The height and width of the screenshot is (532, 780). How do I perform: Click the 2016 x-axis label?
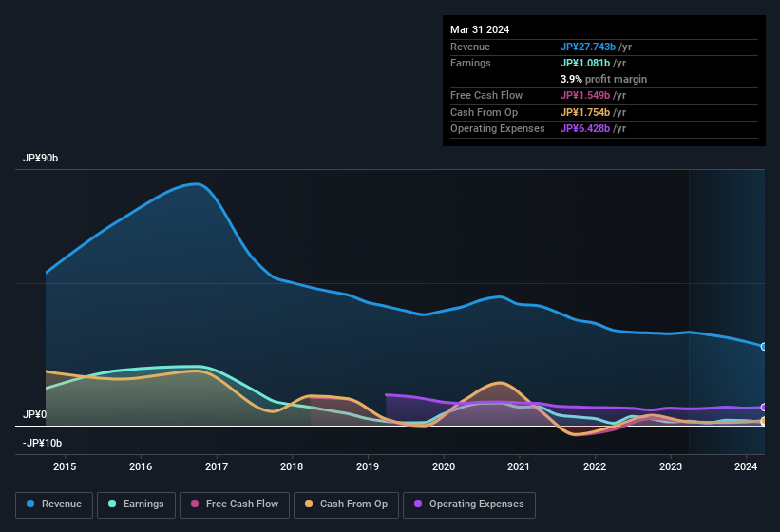click(x=141, y=466)
